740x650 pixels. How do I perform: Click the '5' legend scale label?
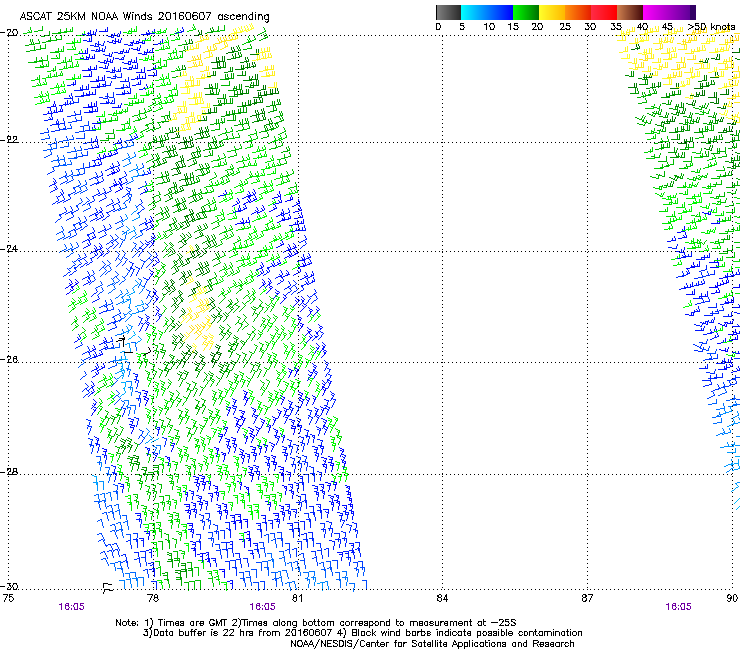coord(462,27)
